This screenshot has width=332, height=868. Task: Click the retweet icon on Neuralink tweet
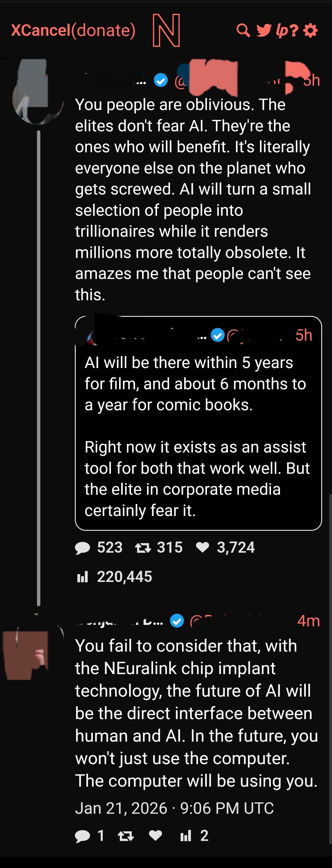(126, 836)
